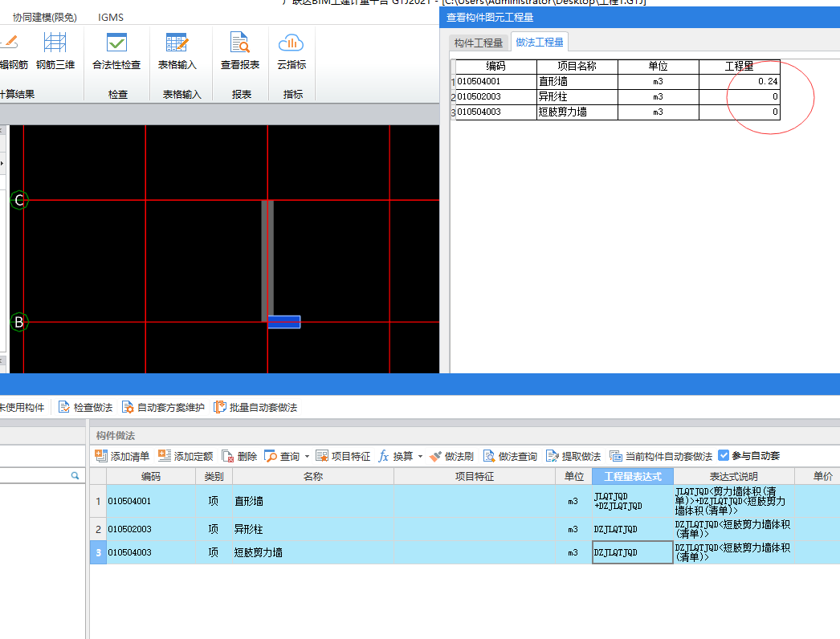Click 短肢剪力墙 name cell in 构件做法

[313, 552]
